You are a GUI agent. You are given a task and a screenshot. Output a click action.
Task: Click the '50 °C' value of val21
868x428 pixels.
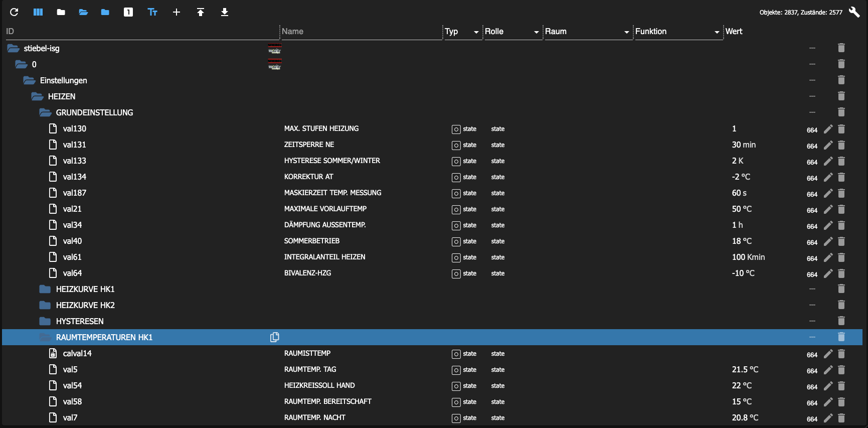pos(742,209)
